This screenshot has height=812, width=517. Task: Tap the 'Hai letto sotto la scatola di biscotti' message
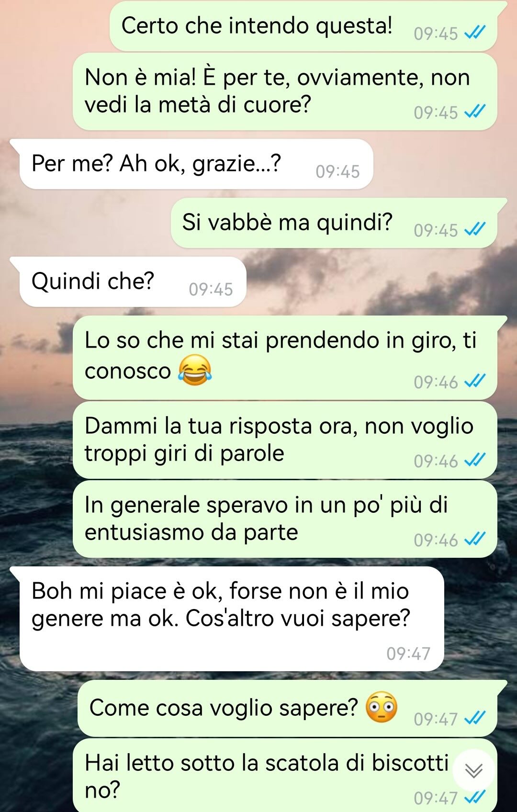[x=285, y=776]
